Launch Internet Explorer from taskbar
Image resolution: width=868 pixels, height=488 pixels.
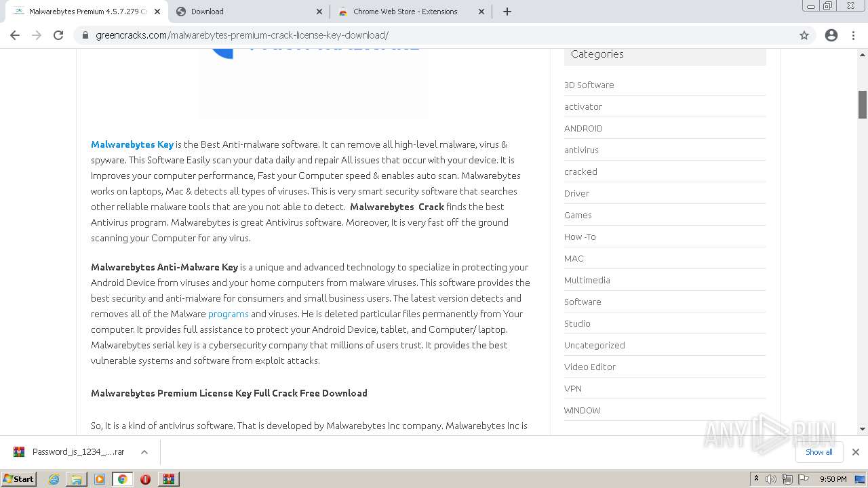pyautogui.click(x=54, y=479)
